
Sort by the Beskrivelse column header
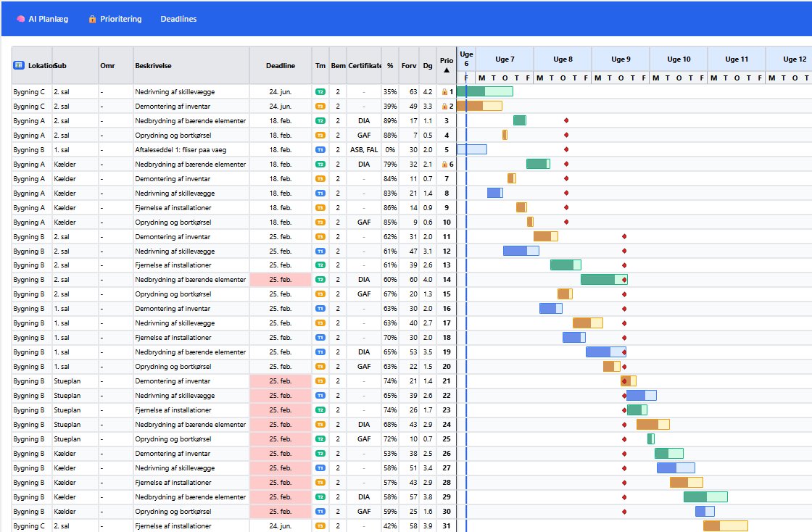point(153,65)
